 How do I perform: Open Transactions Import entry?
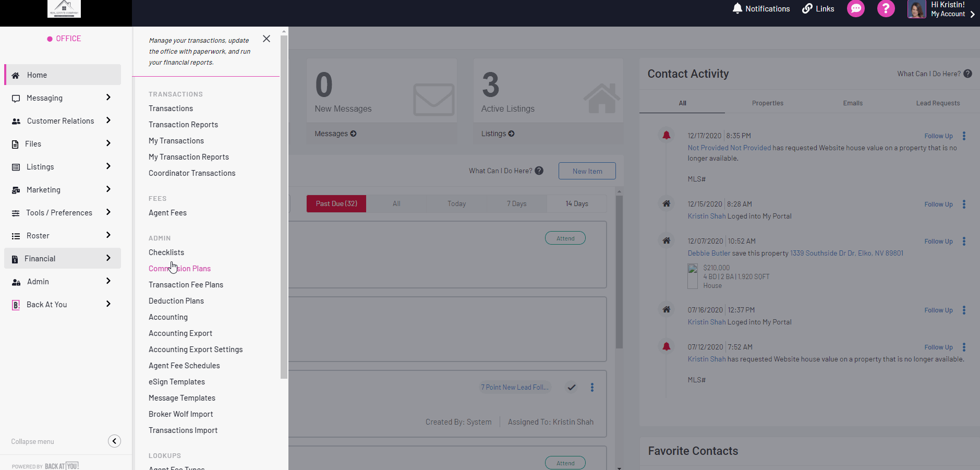(x=183, y=430)
